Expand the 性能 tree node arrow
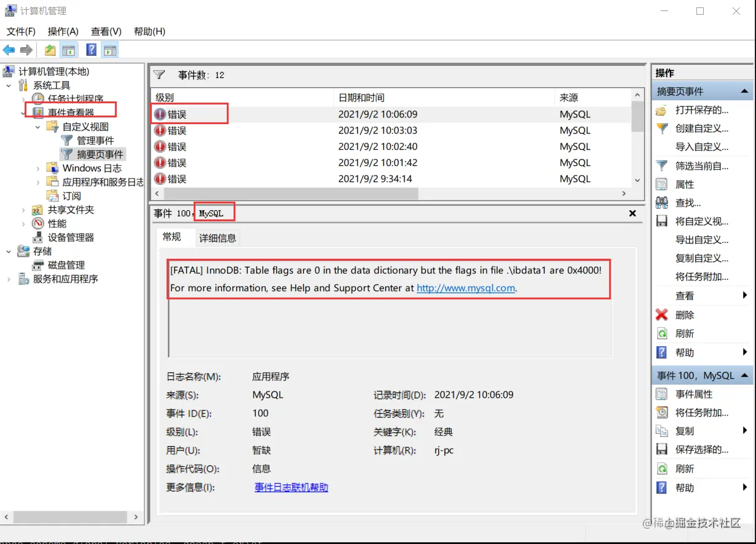 23,224
